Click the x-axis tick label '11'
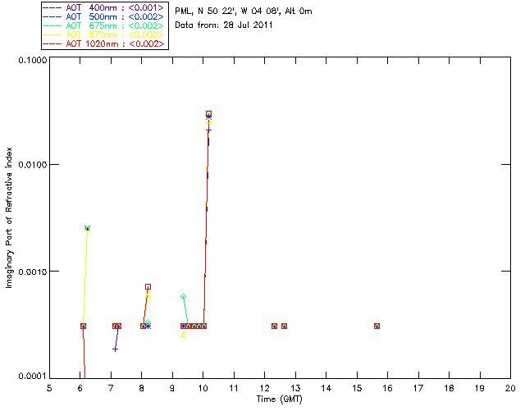The height and width of the screenshot is (420, 525). [234, 388]
